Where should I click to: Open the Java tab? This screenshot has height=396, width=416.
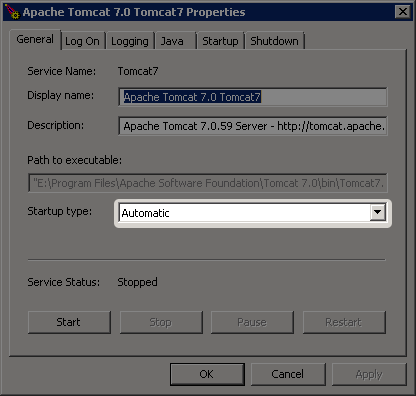pos(175,41)
